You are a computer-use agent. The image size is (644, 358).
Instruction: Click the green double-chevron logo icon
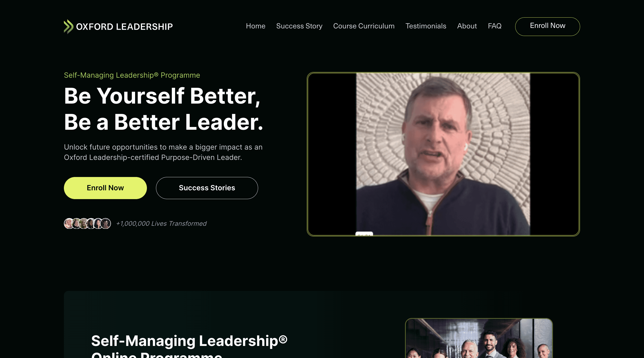click(x=68, y=26)
